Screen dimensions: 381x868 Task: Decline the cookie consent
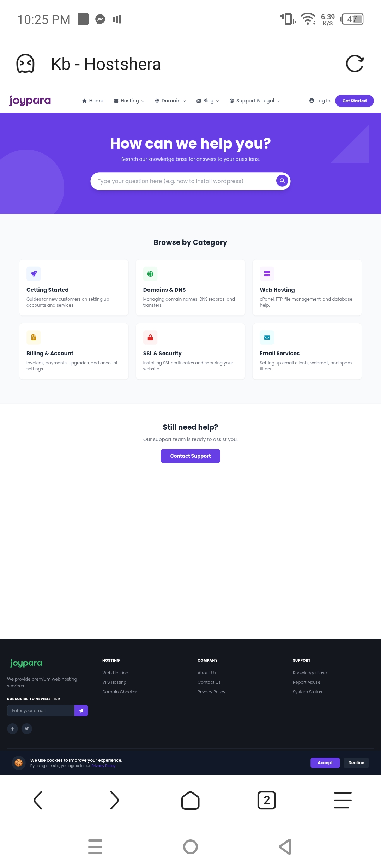(x=356, y=763)
